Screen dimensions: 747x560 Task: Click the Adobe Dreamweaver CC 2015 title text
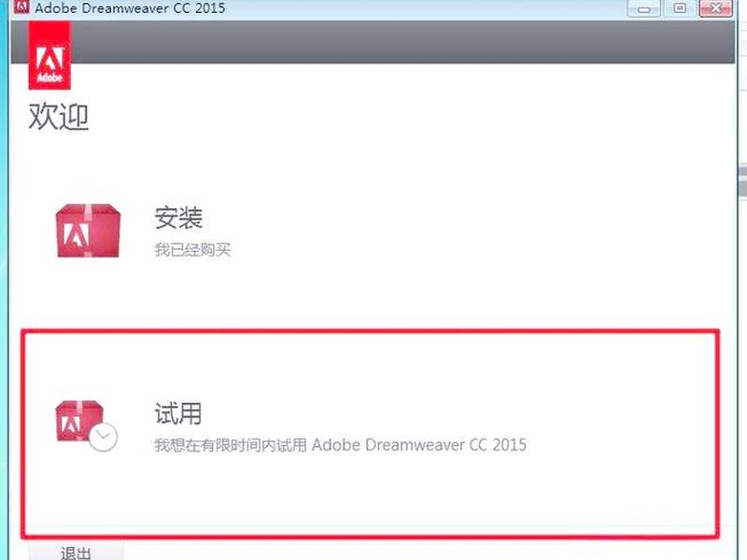coord(130,8)
